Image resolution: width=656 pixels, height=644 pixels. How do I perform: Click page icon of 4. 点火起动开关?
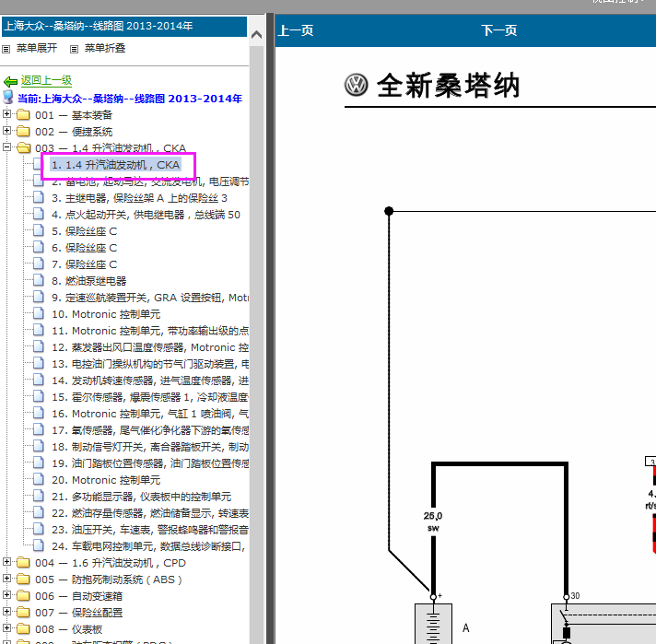point(38,214)
